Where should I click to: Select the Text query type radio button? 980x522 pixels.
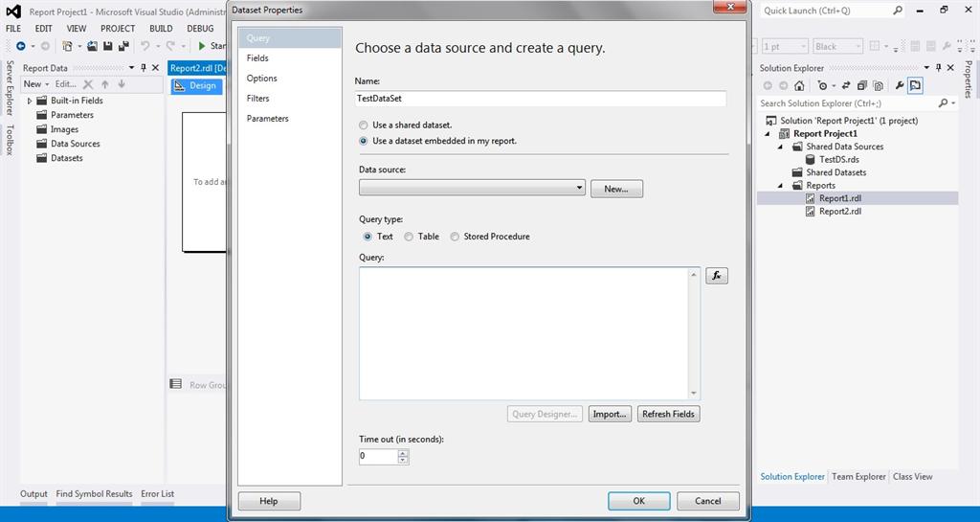pos(367,237)
